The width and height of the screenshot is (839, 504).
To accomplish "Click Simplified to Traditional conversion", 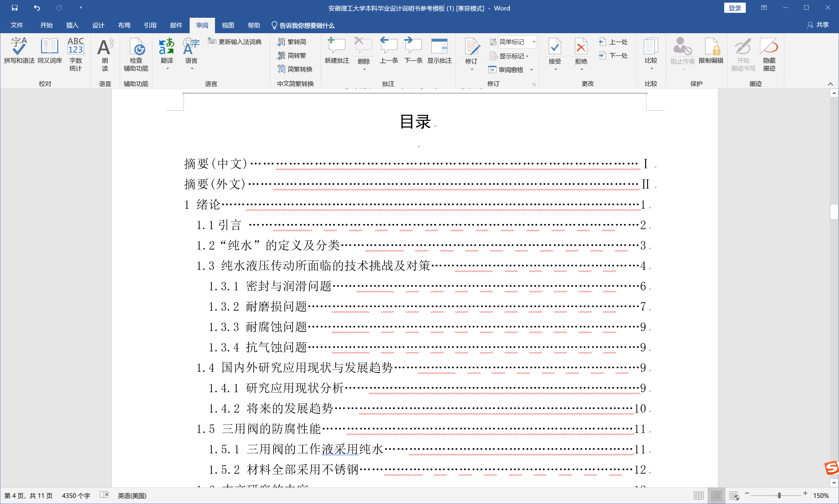I will (292, 55).
